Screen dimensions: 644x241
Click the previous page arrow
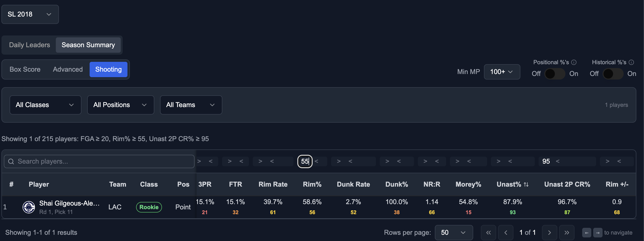pos(506,233)
